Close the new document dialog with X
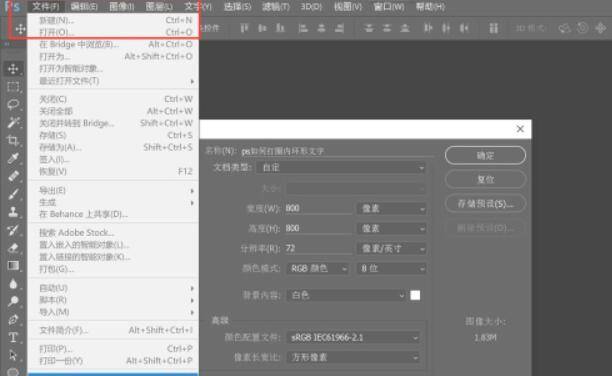This screenshot has height=376, width=612. [520, 129]
